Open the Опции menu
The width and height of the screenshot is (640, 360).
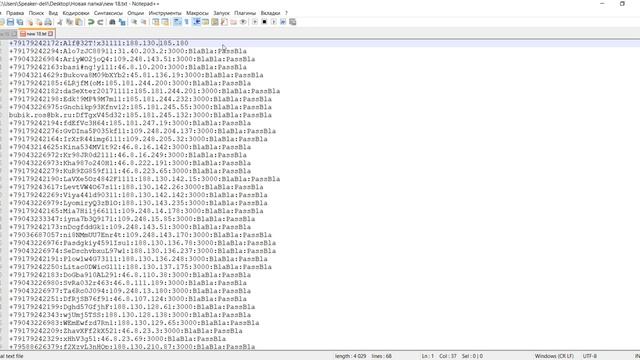[136, 13]
